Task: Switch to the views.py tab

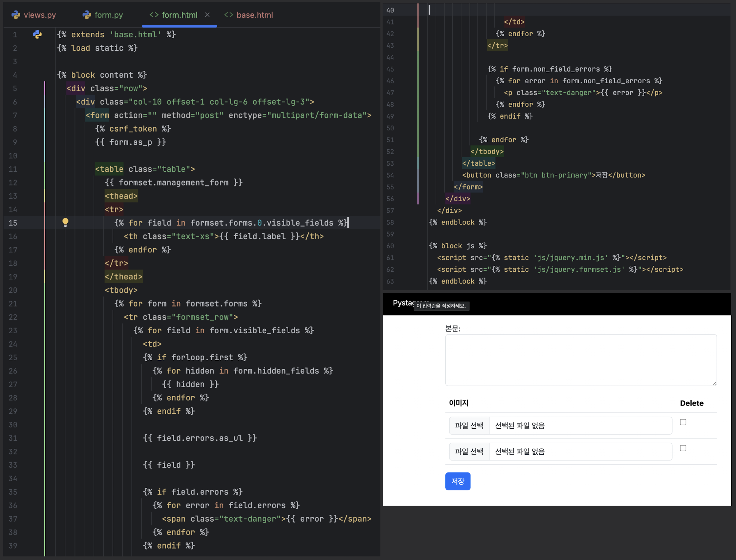Action: pos(40,15)
